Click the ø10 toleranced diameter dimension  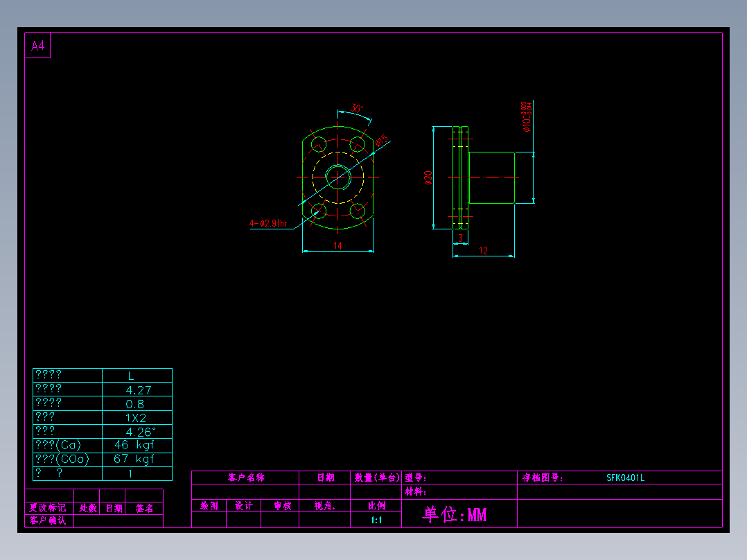click(527, 116)
